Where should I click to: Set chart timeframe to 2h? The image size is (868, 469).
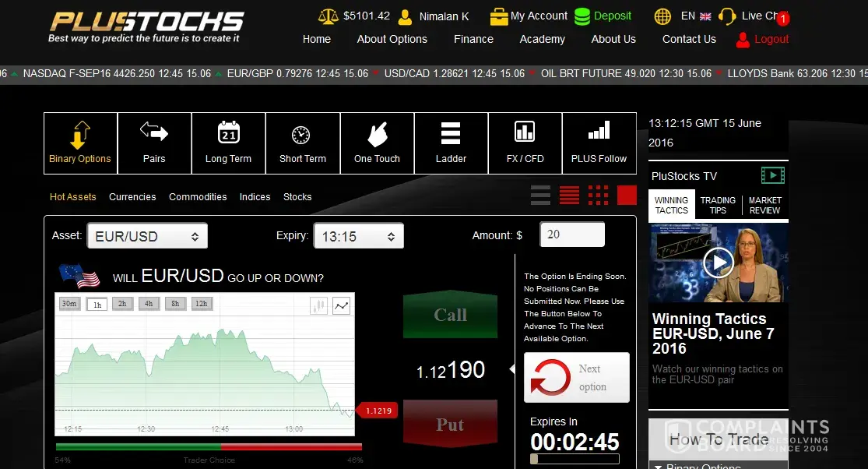(122, 303)
